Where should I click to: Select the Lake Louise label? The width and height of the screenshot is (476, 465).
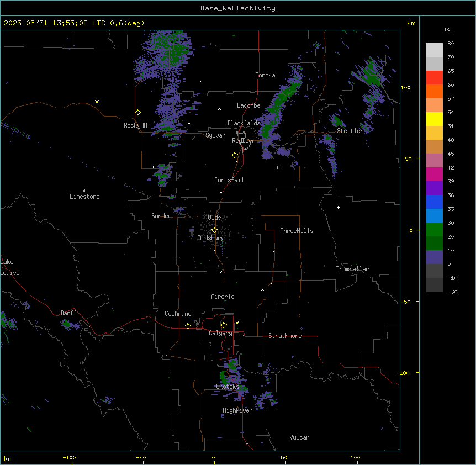(x=10, y=267)
